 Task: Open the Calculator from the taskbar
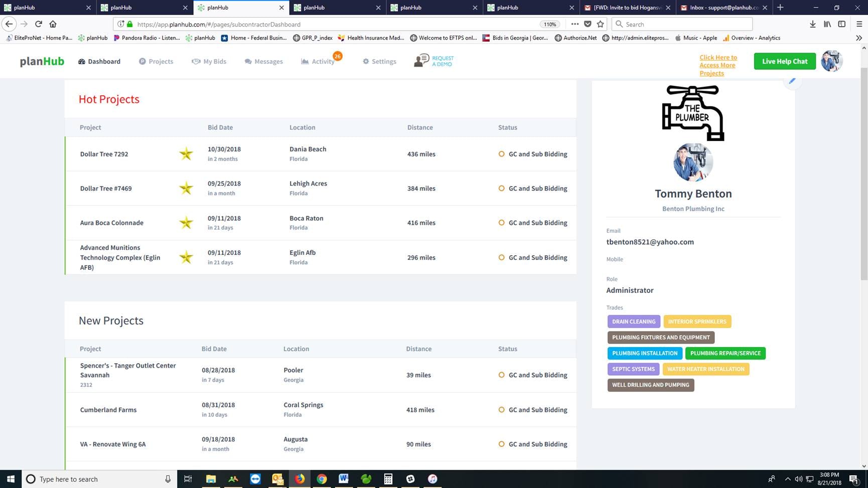pyautogui.click(x=388, y=479)
